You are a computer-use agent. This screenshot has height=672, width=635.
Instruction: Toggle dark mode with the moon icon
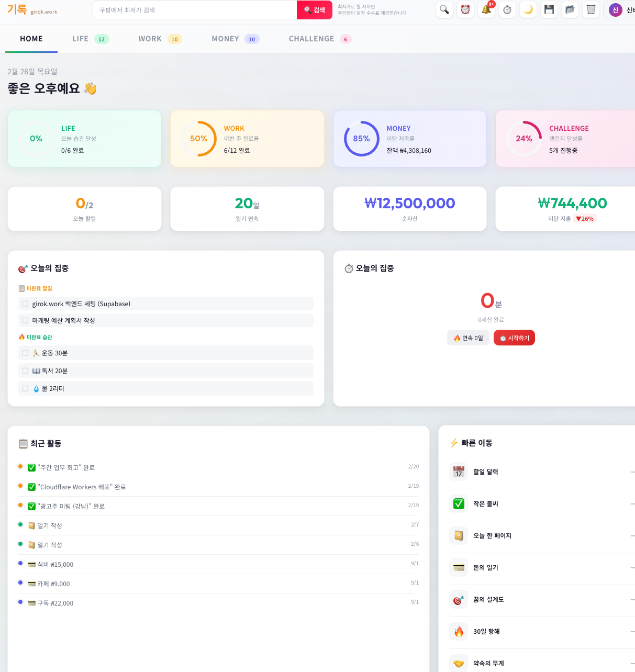(x=528, y=9)
